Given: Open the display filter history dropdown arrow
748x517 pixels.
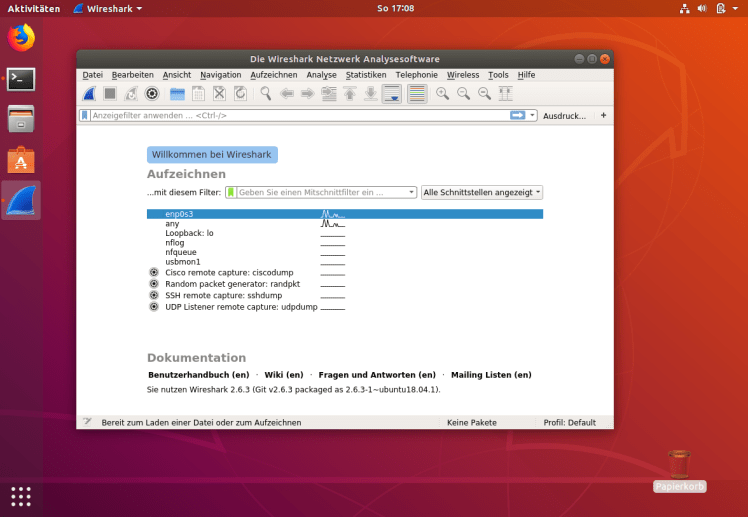Looking at the screenshot, I should (x=532, y=115).
